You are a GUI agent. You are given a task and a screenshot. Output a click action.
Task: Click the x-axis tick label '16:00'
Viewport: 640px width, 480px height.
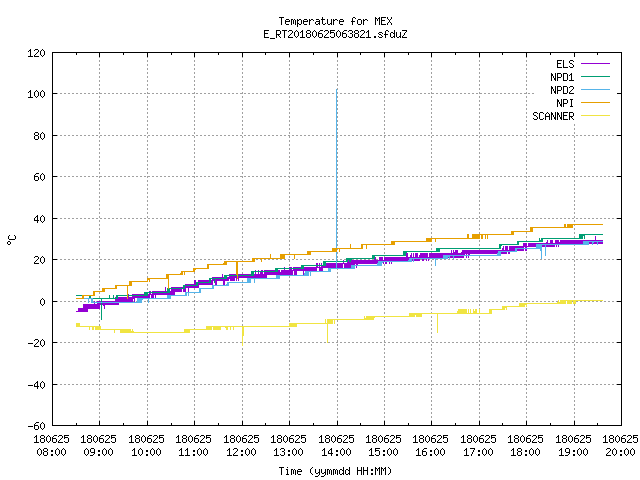click(431, 452)
